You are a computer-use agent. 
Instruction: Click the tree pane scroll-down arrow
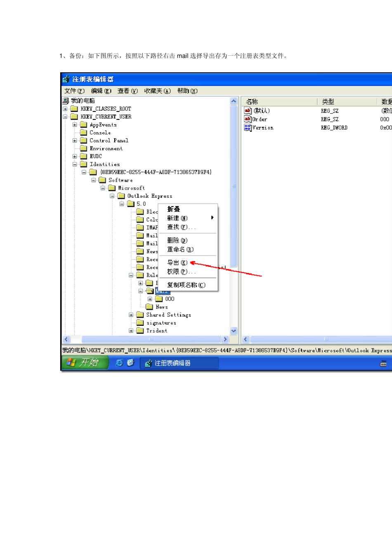tap(234, 331)
